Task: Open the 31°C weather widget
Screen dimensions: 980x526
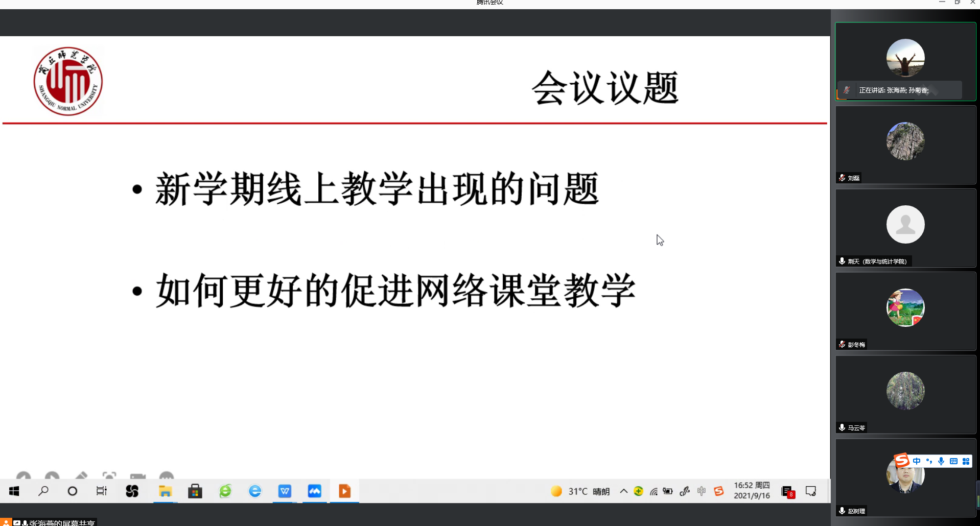Action: pos(580,491)
